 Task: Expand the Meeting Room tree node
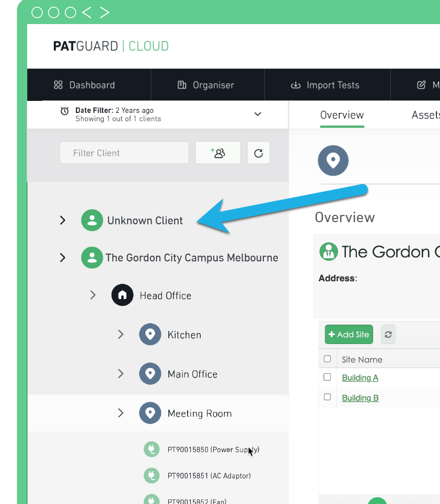click(x=121, y=413)
